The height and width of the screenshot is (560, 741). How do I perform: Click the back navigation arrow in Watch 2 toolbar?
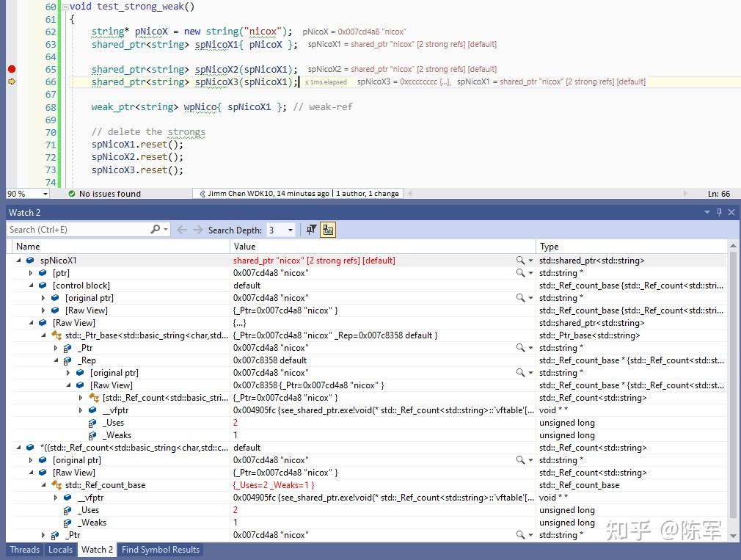(x=182, y=229)
